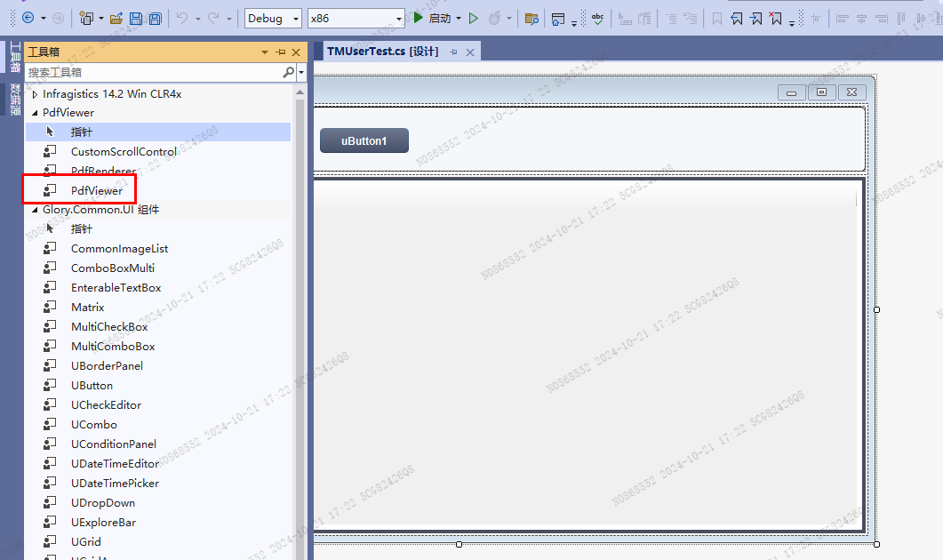943x560 pixels.
Task: Click the save file icon
Action: pyautogui.click(x=137, y=19)
